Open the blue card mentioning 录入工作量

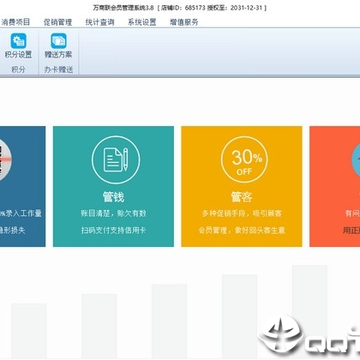coord(23,186)
